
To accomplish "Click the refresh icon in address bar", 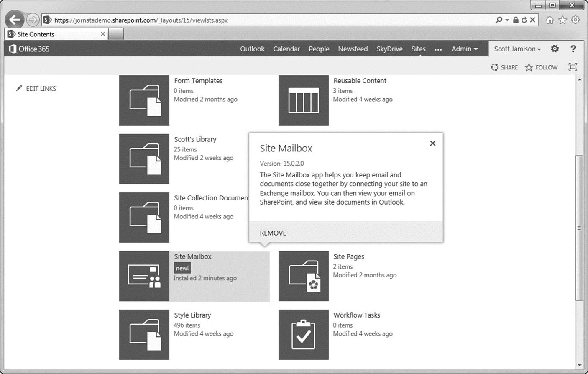I will [524, 20].
